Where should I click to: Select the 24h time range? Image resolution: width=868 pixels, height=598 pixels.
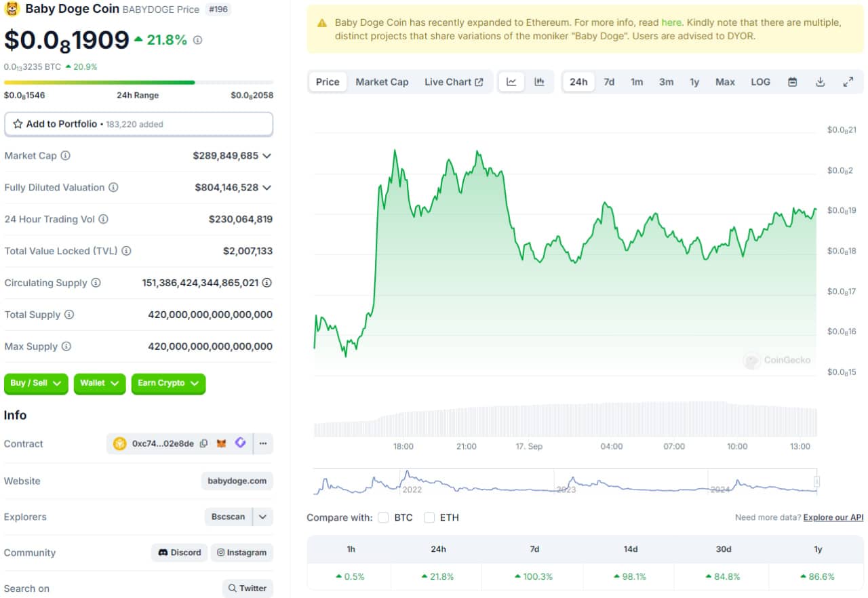[578, 82]
